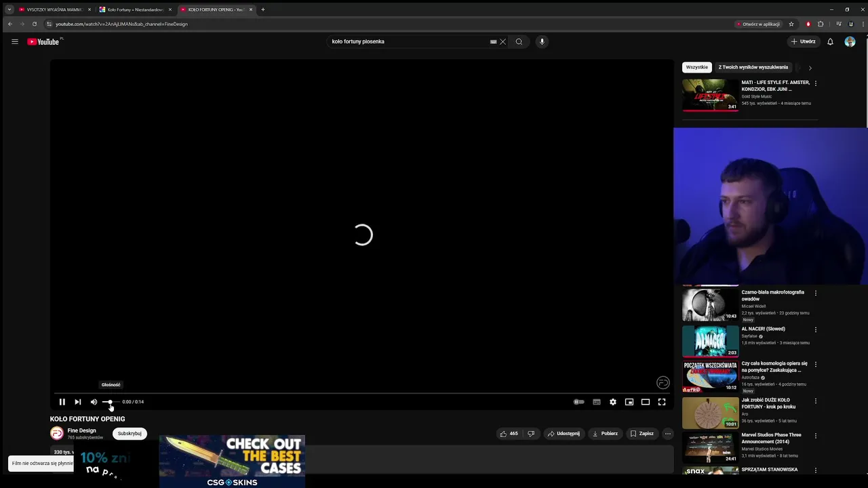Open options for the Marvel Studios video
This screenshot has height=488, width=868.
pyautogui.click(x=815, y=436)
